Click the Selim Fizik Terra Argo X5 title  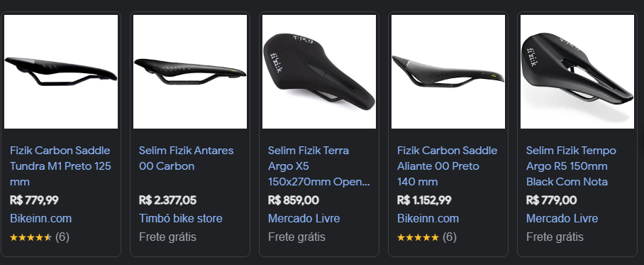(319, 166)
